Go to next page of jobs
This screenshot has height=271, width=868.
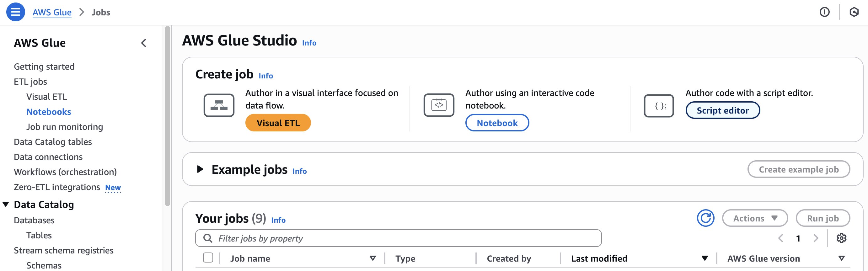[816, 238]
